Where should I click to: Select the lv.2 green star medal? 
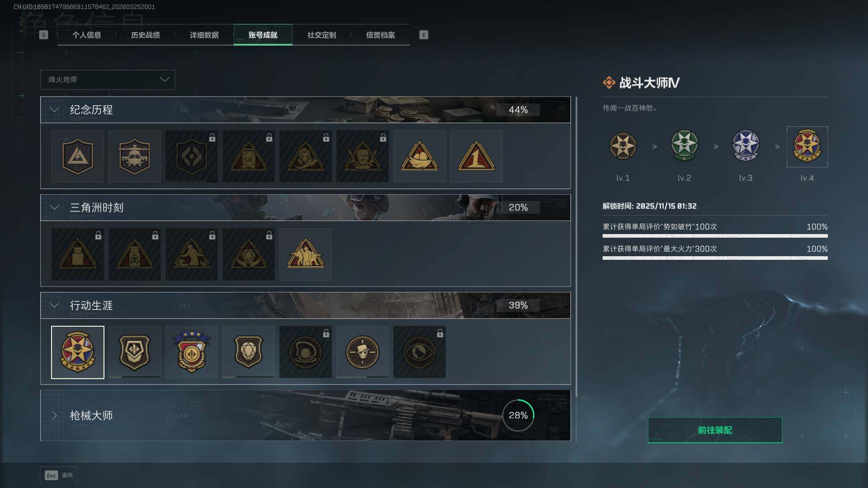(684, 146)
